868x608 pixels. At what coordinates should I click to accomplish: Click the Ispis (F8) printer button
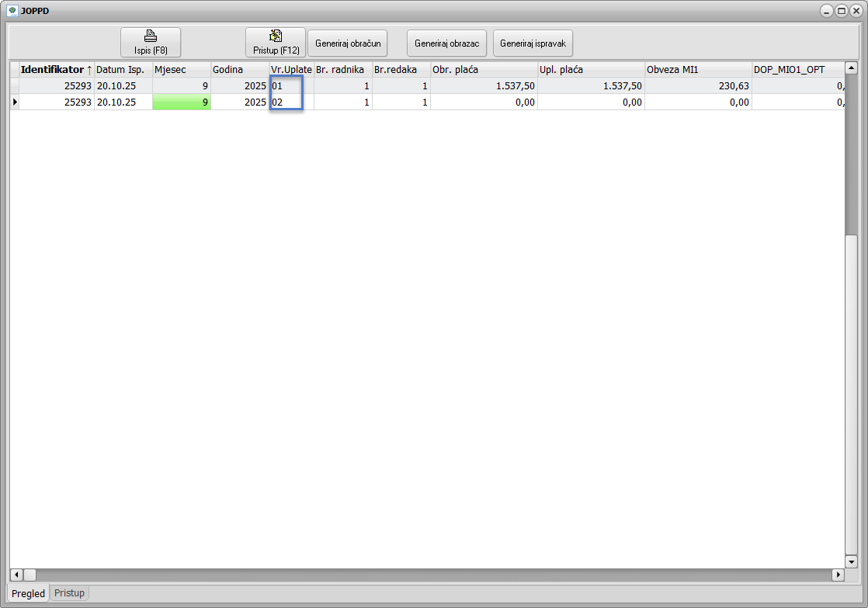[151, 43]
